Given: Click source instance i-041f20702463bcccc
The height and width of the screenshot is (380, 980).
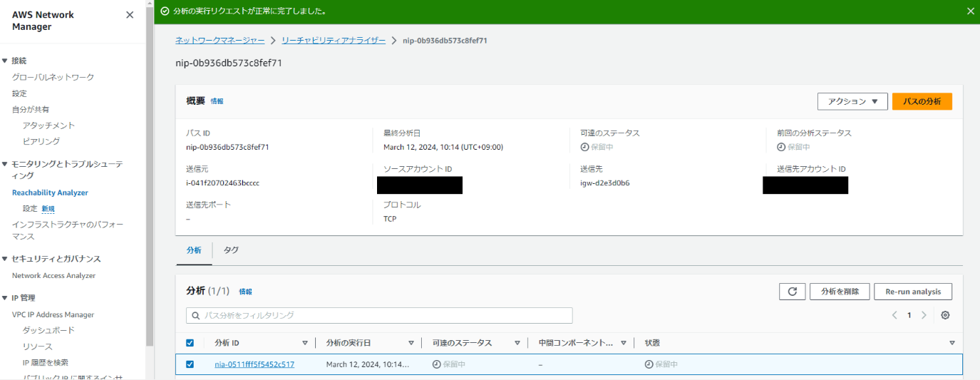Looking at the screenshot, I should tap(222, 183).
